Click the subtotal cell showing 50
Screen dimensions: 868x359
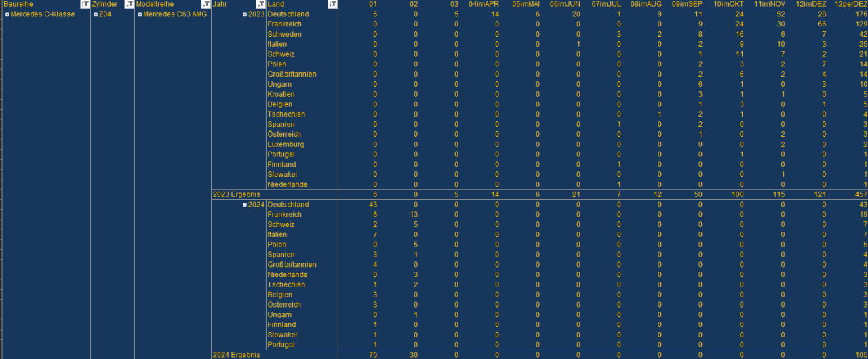[698, 194]
